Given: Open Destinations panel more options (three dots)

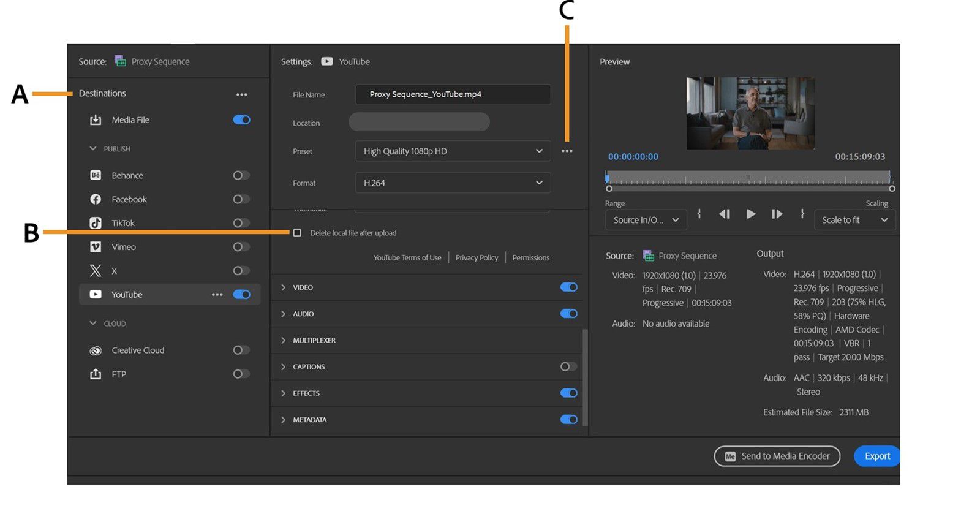Looking at the screenshot, I should tap(242, 94).
